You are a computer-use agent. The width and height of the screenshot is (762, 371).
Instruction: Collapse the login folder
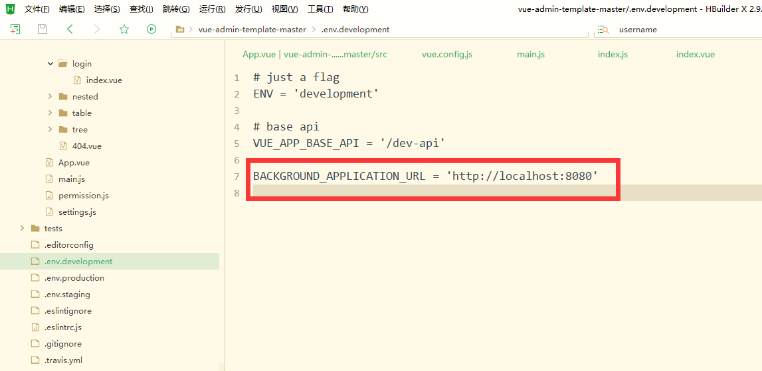(x=51, y=64)
